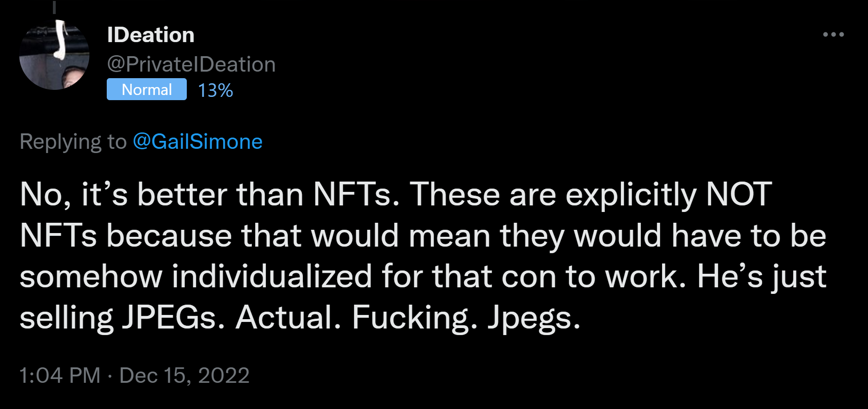This screenshot has width=868, height=409.
Task: Click "No," at the tweet's start
Action: 45,194
